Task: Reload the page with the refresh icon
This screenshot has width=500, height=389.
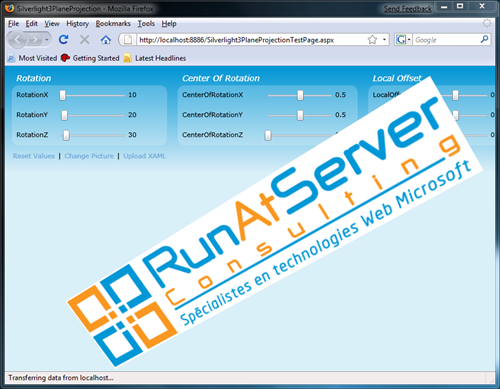Action: 63,40
